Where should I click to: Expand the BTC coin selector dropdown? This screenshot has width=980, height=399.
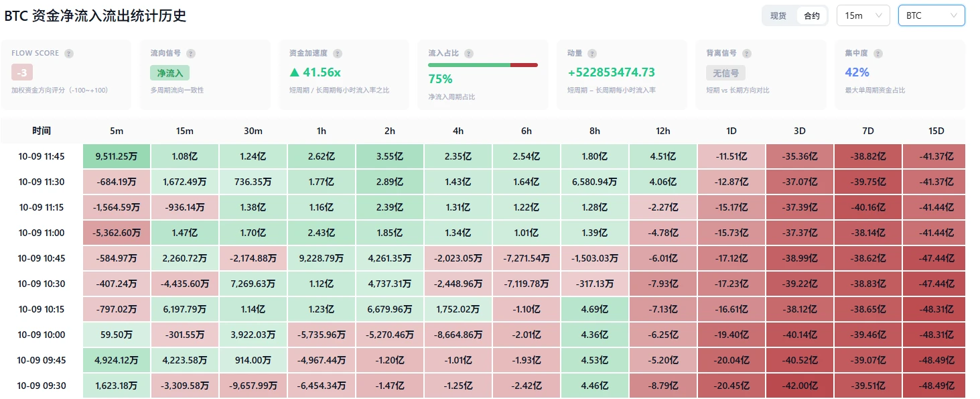[x=932, y=15]
